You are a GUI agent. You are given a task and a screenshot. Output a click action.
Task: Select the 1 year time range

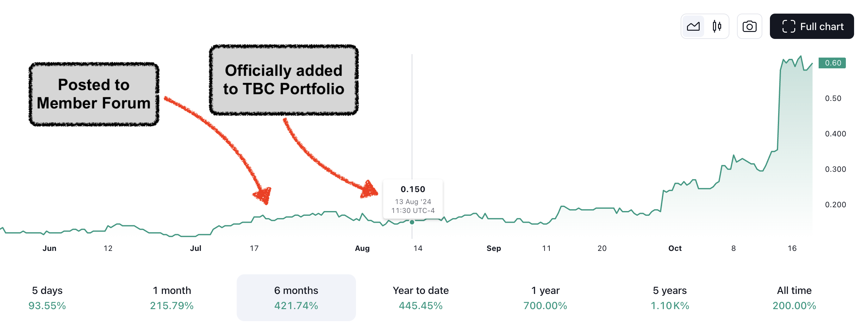(545, 298)
